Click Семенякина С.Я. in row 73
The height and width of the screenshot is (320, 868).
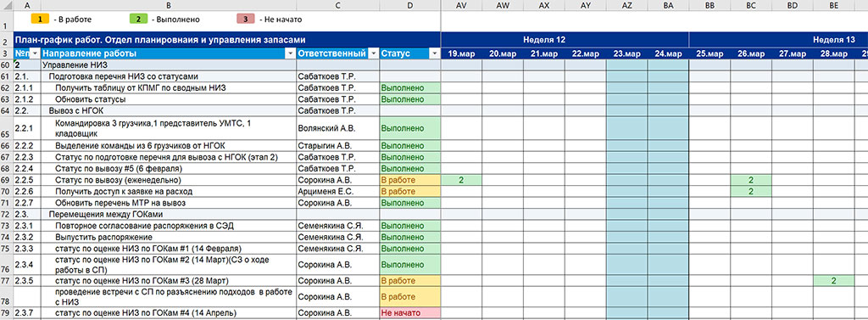[337, 226]
